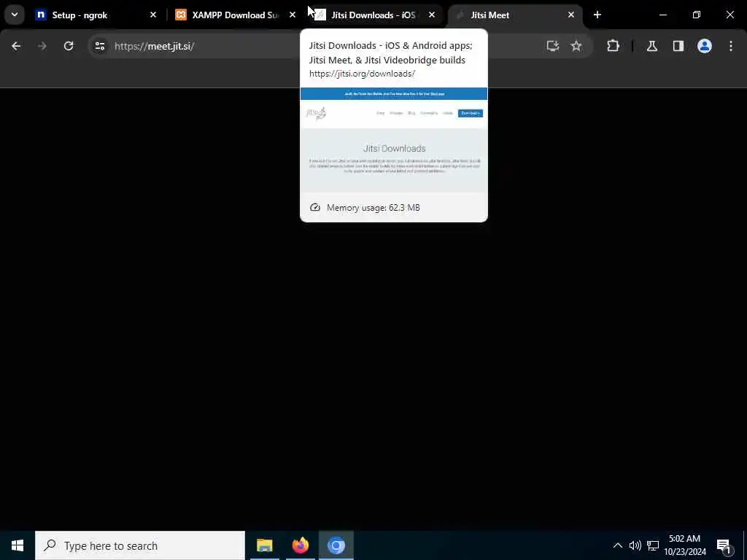The image size is (747, 560).
Task: Close the Jitsi Downloads tab
Action: 432,15
